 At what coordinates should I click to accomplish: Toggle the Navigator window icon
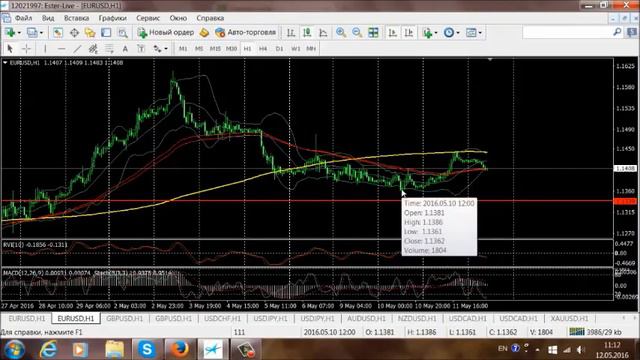pos(90,33)
